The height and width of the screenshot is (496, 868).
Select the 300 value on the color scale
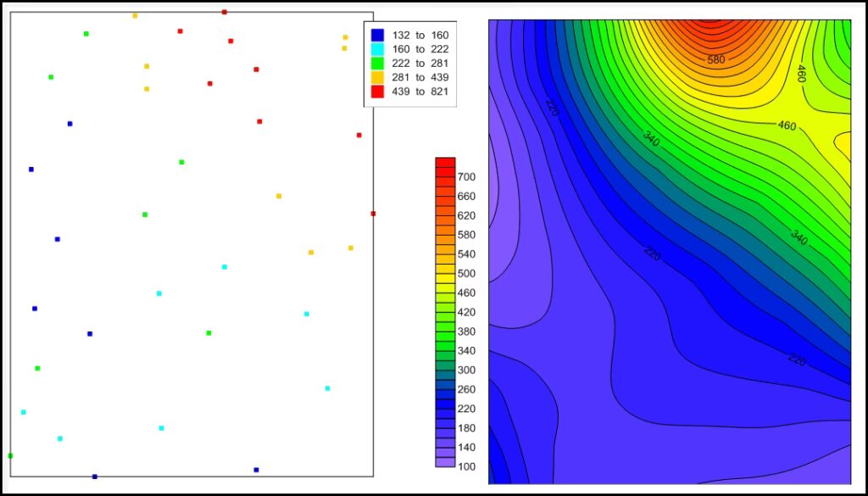[466, 371]
